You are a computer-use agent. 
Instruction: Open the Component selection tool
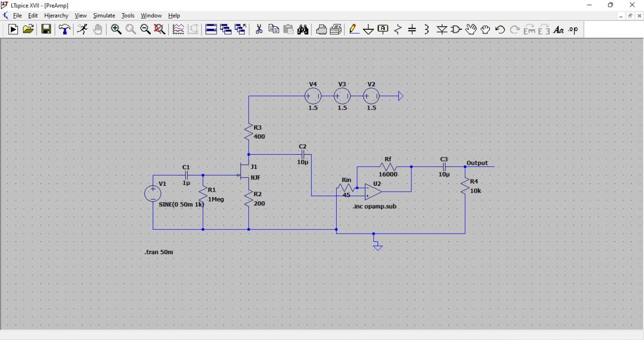(456, 29)
